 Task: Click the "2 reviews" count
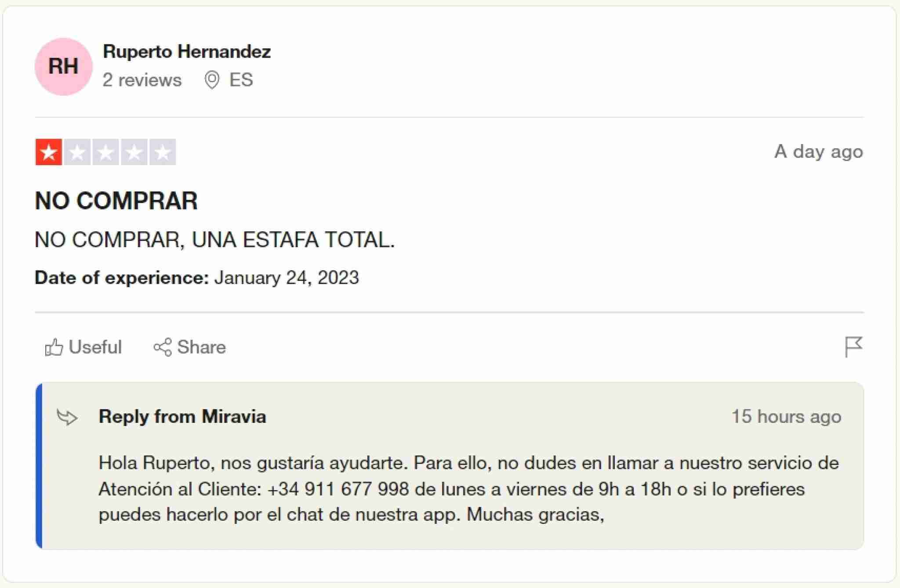tap(142, 80)
